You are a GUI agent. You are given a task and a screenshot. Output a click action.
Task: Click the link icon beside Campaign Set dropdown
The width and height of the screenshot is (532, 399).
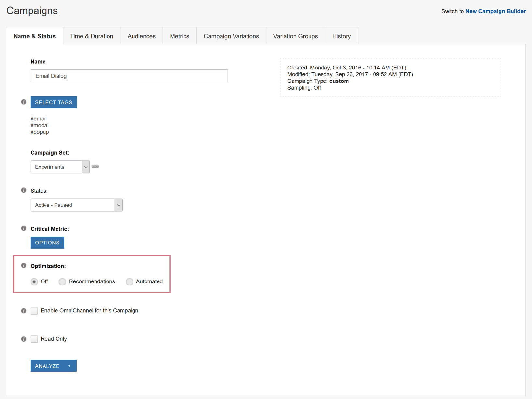[x=95, y=167]
